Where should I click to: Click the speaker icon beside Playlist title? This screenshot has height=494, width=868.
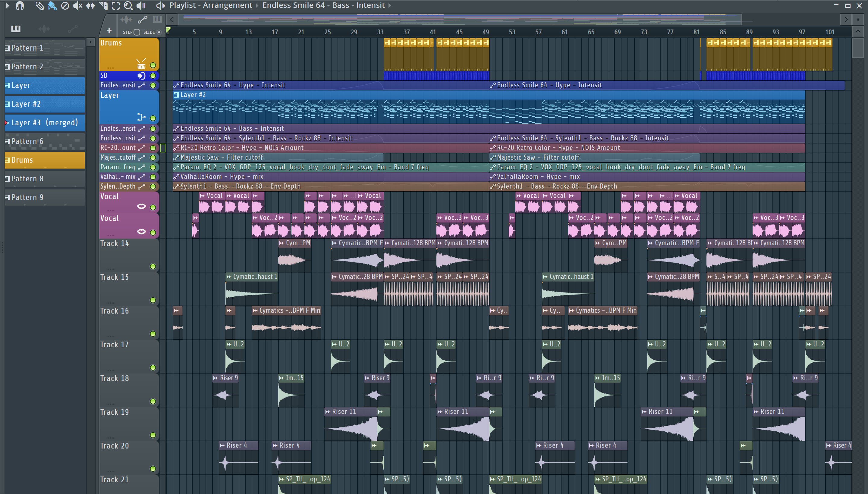click(161, 5)
